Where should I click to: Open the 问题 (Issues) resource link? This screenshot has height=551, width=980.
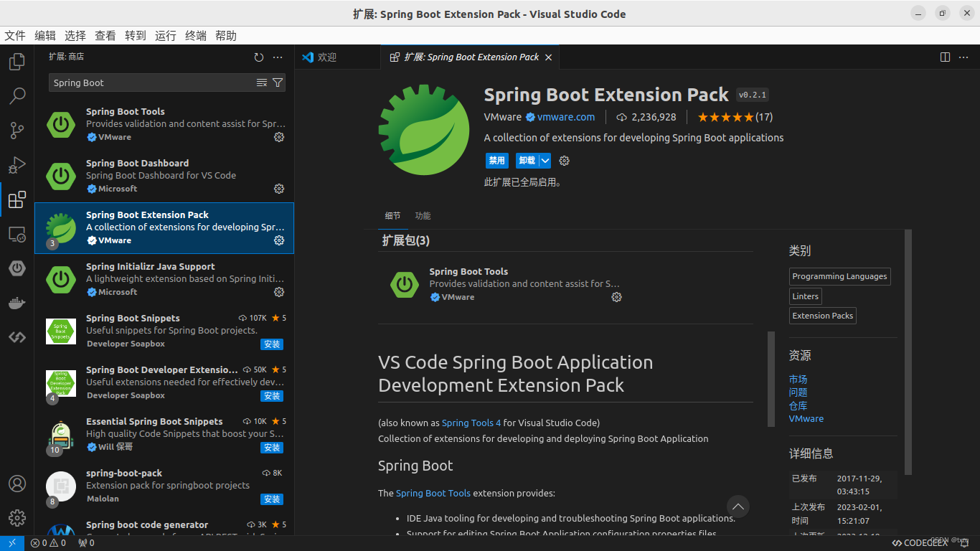point(798,392)
